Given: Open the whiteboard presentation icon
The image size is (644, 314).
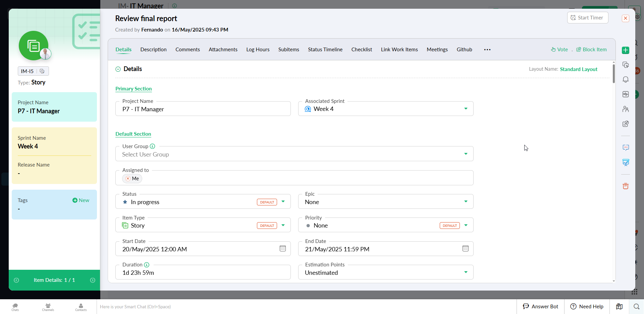Looking at the screenshot, I should (626, 163).
